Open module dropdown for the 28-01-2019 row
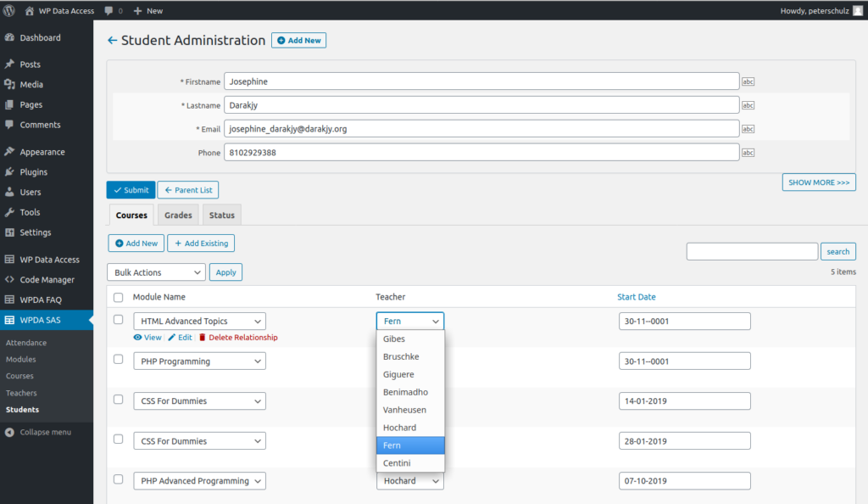This screenshot has width=868, height=504. coord(199,441)
